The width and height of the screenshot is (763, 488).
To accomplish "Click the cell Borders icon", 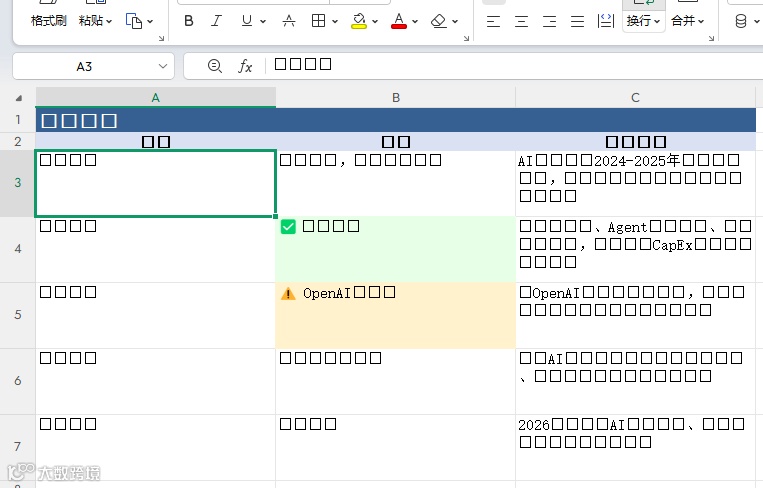I will 318,21.
